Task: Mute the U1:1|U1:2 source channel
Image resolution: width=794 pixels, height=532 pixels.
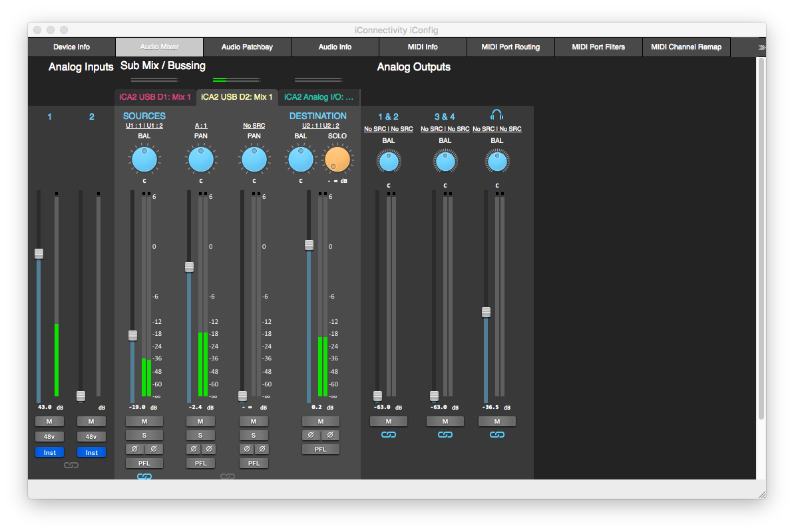Action: (144, 421)
